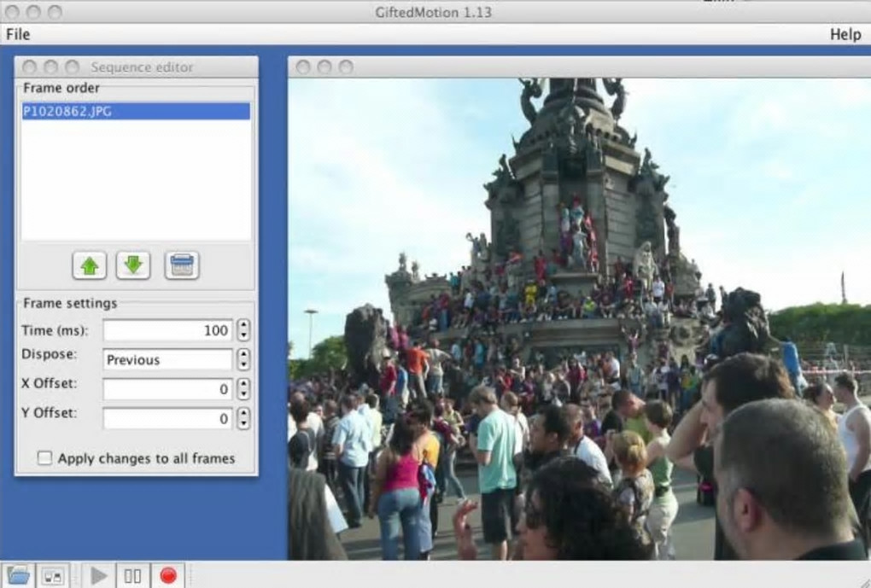This screenshot has width=871, height=588.
Task: Toggle the sequence editor window icon
Action: tap(53, 576)
